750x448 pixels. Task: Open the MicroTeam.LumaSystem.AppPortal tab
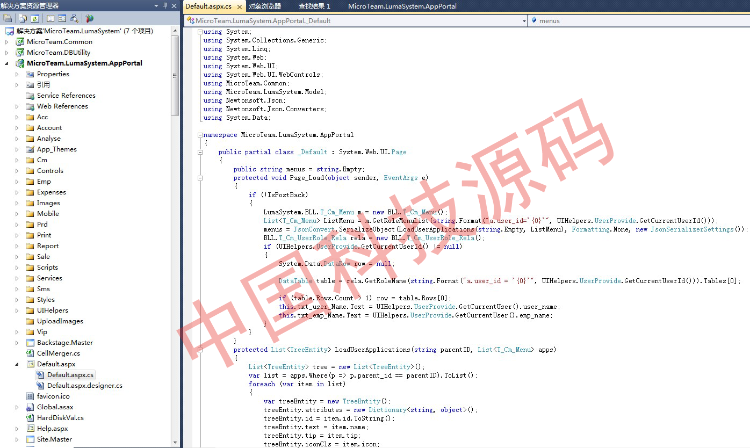(x=402, y=6)
